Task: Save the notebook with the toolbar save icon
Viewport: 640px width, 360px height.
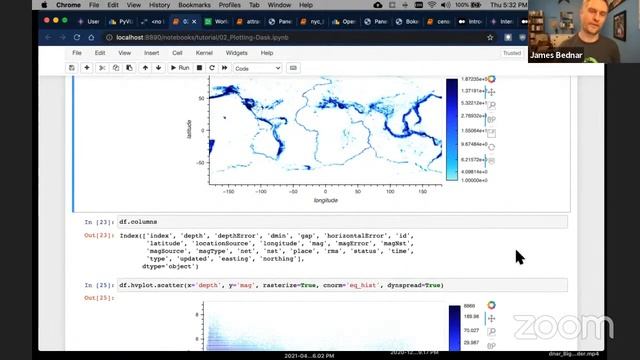Action: tap(72, 68)
